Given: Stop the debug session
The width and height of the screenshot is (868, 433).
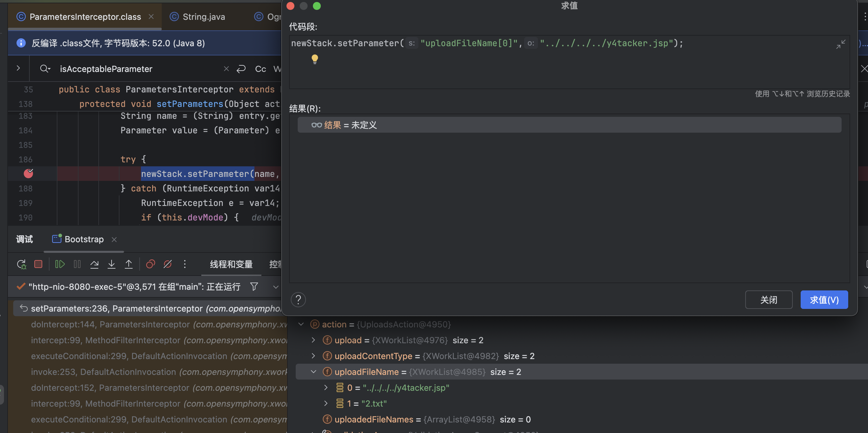Looking at the screenshot, I should [38, 264].
